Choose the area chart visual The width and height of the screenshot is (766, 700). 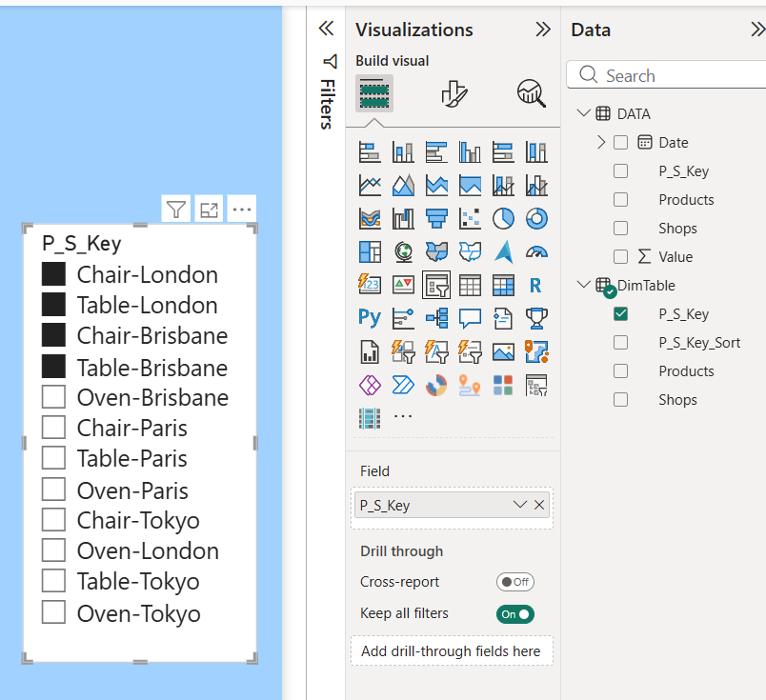point(403,186)
